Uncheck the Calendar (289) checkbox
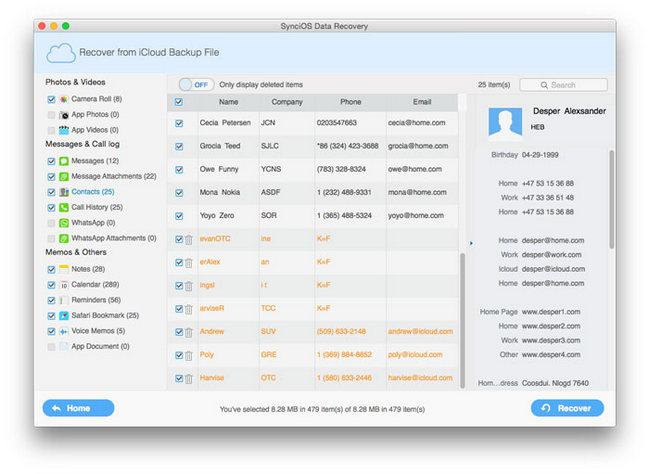 (x=51, y=285)
